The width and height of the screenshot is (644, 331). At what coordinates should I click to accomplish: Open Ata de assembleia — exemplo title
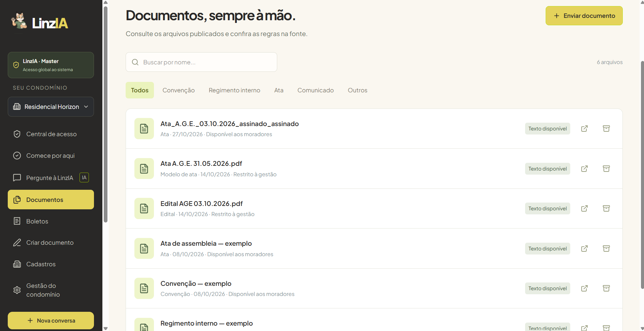pos(206,243)
